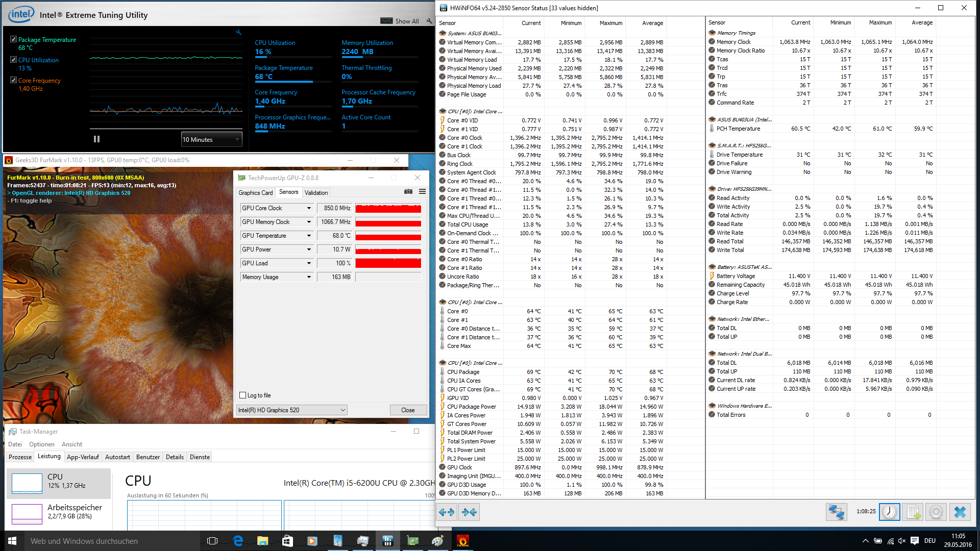Click Show All in Intel XTU
The height and width of the screenshot is (551, 980).
coord(406,21)
